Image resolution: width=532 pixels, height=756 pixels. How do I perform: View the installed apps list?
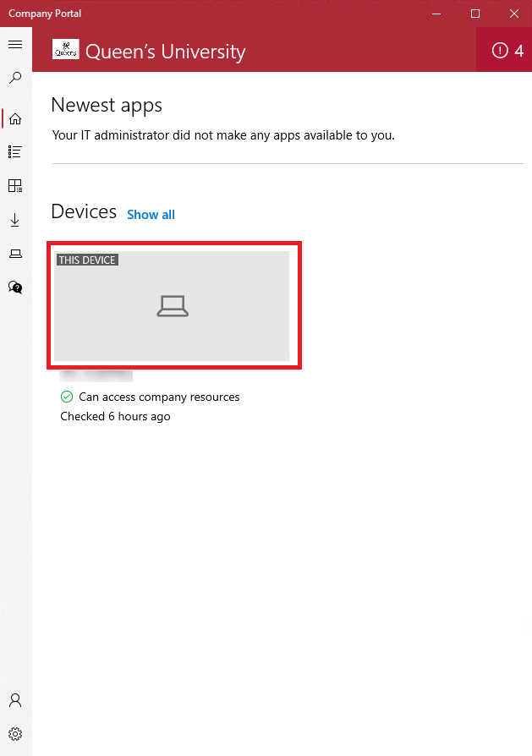(x=15, y=151)
